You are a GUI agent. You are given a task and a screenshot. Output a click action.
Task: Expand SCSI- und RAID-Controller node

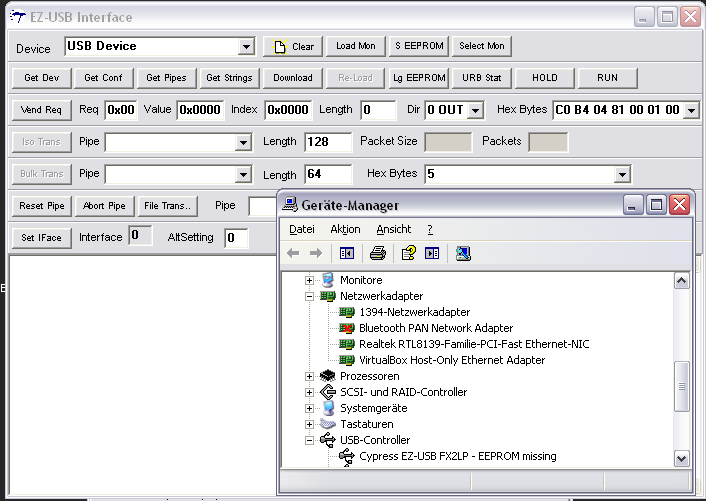click(309, 393)
